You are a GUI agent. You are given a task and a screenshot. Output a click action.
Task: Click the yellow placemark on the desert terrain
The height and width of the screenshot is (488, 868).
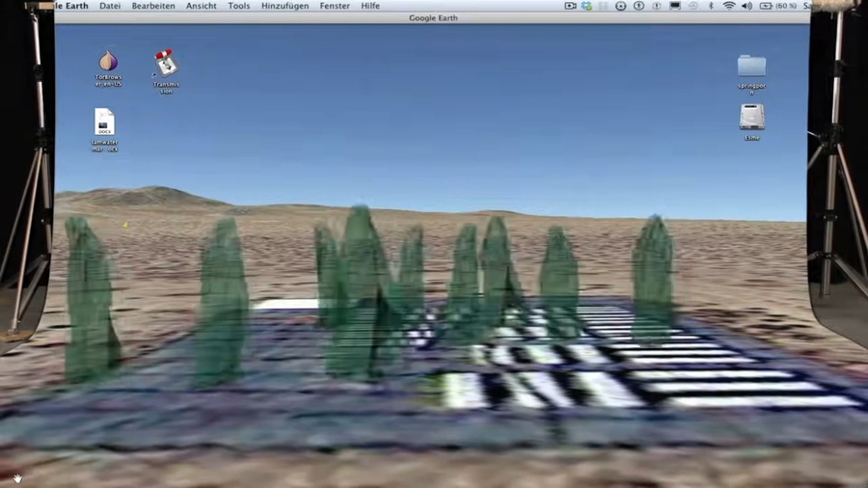125,224
